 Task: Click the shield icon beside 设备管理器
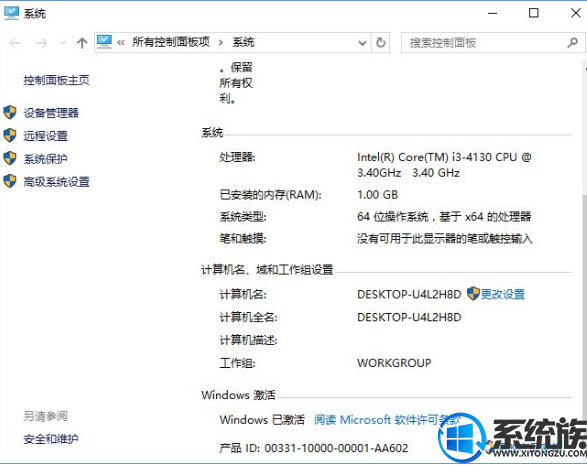click(x=10, y=112)
